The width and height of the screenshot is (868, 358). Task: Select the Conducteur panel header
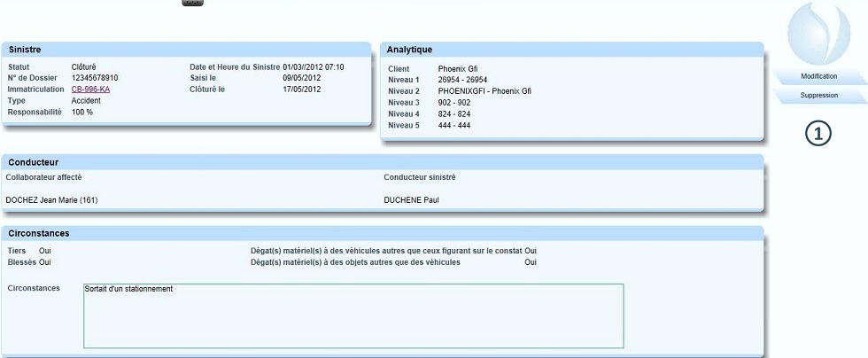coord(382,162)
